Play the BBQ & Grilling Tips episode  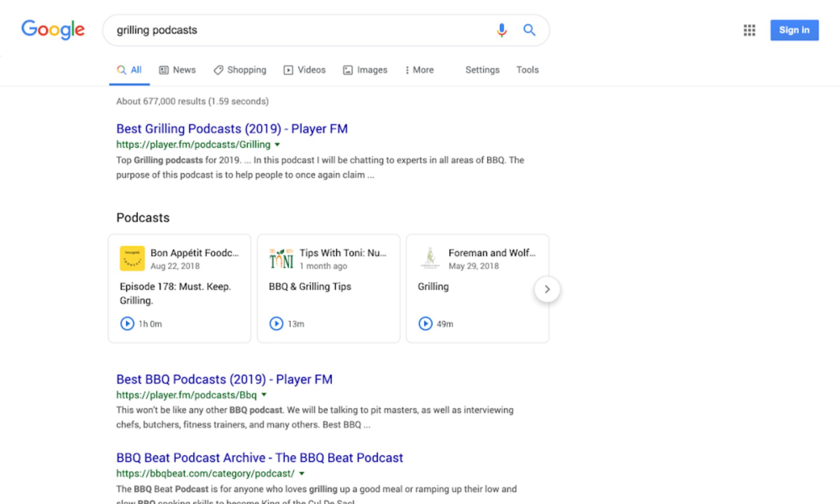tap(276, 324)
